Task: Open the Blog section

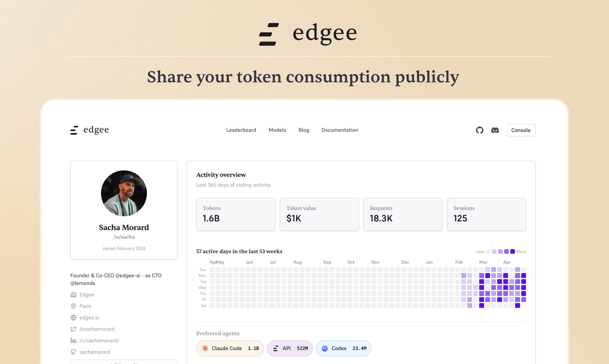Action: 304,130
